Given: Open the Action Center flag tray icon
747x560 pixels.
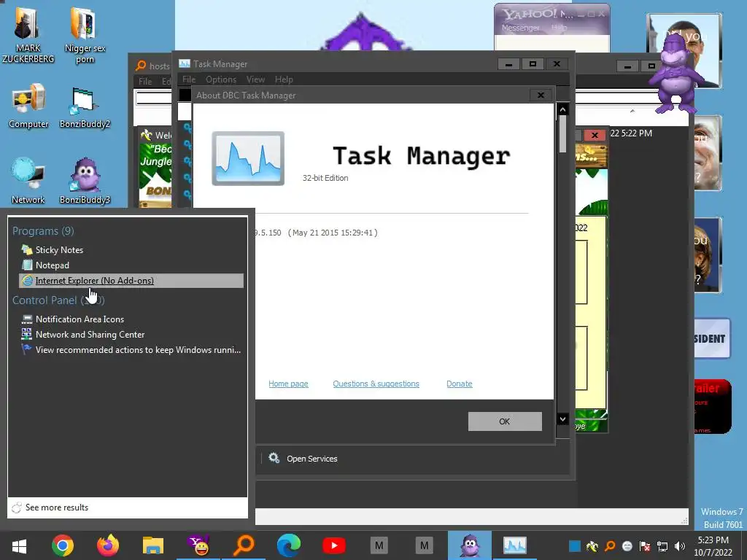Looking at the screenshot, I should 645,546.
